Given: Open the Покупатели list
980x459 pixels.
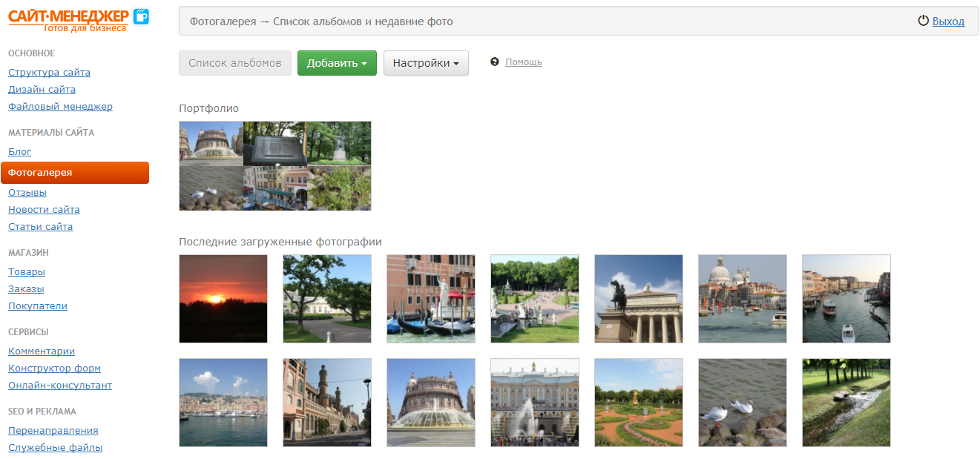Looking at the screenshot, I should pos(38,306).
